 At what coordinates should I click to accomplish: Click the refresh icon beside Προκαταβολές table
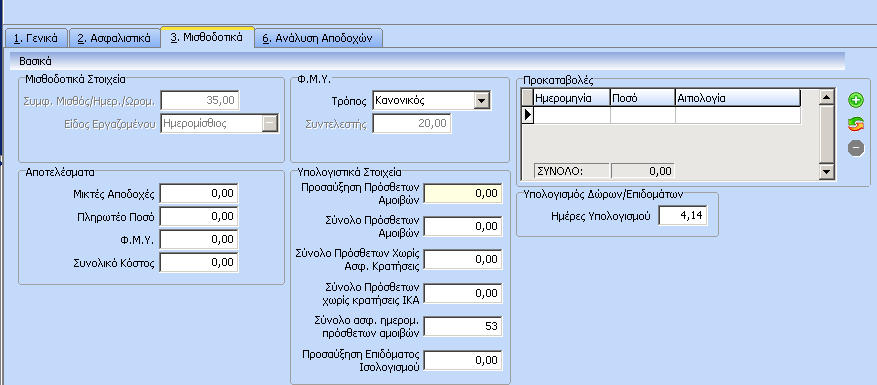[856, 124]
